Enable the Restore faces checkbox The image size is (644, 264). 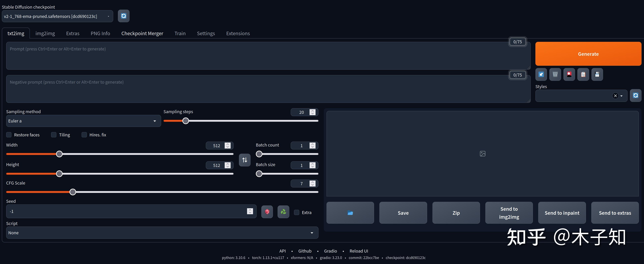click(9, 135)
